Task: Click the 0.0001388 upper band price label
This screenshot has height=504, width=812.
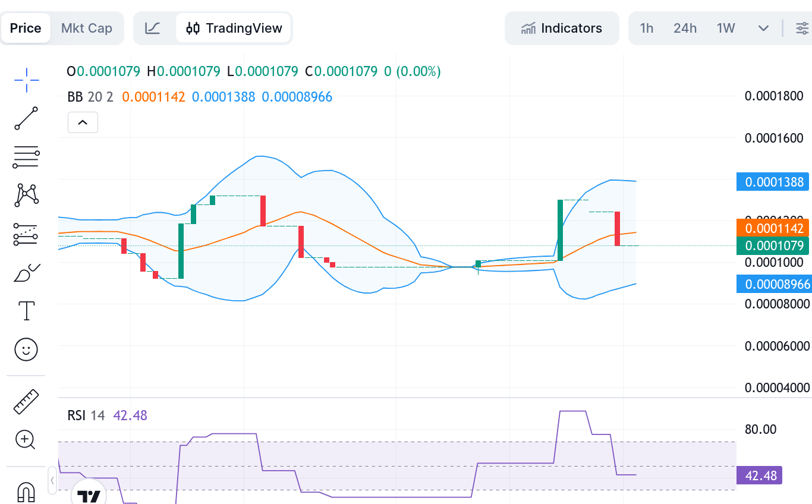Action: (x=773, y=182)
